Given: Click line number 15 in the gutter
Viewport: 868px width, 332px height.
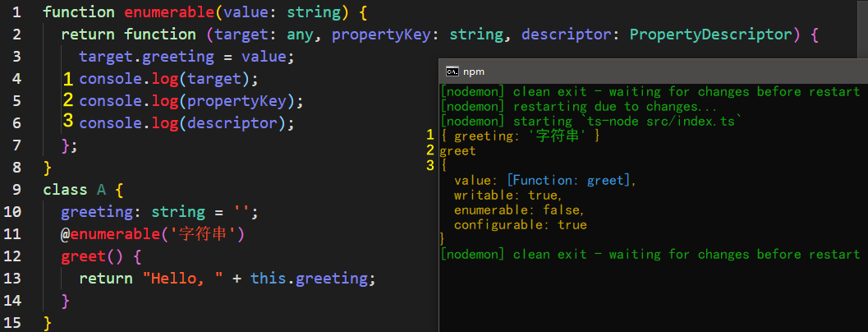Looking at the screenshot, I should (x=12, y=323).
